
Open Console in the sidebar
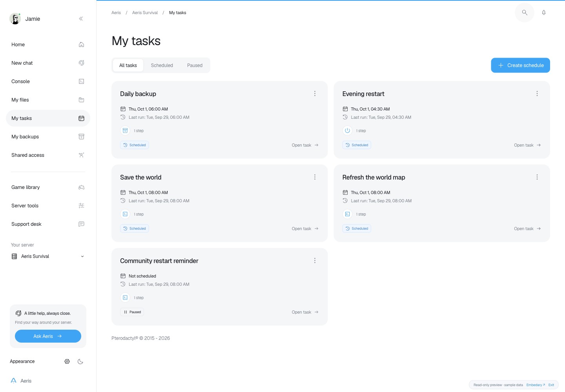pos(48,82)
